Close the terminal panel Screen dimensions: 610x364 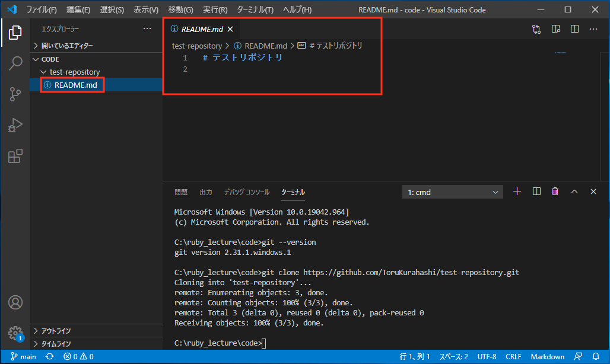(593, 191)
